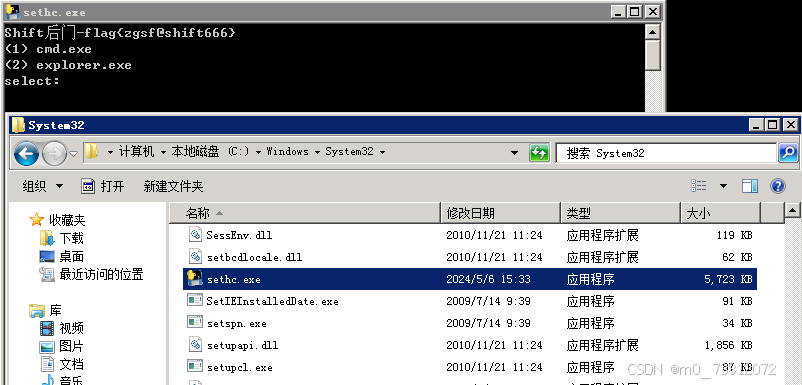802x385 pixels.
Task: Select System32 in the address breadcrumb
Action: point(349,152)
